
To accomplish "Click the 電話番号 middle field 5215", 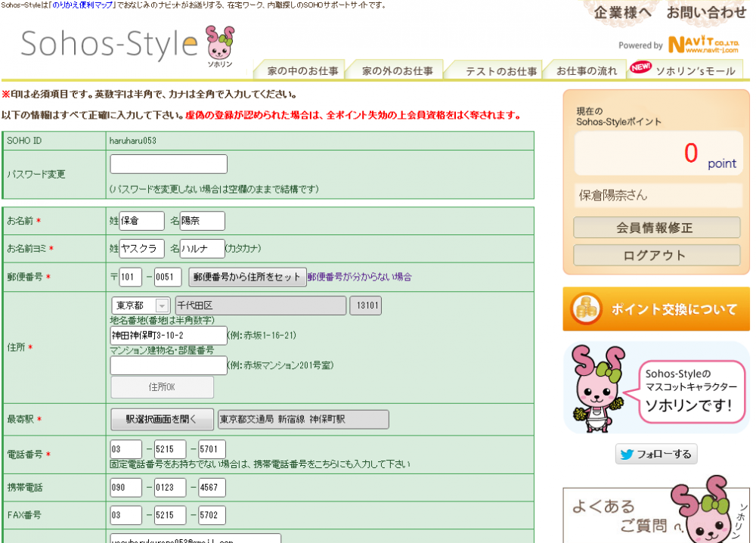I will click(x=170, y=449).
